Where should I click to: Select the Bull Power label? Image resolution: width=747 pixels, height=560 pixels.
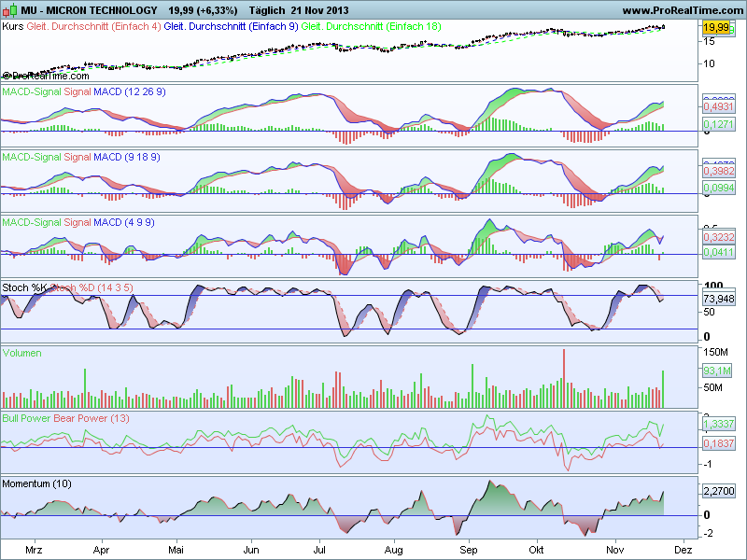27,418
